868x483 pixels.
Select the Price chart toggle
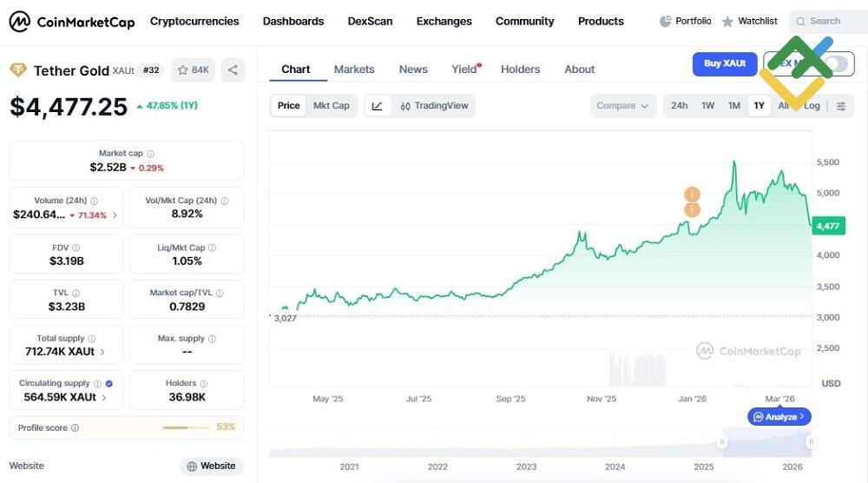288,106
